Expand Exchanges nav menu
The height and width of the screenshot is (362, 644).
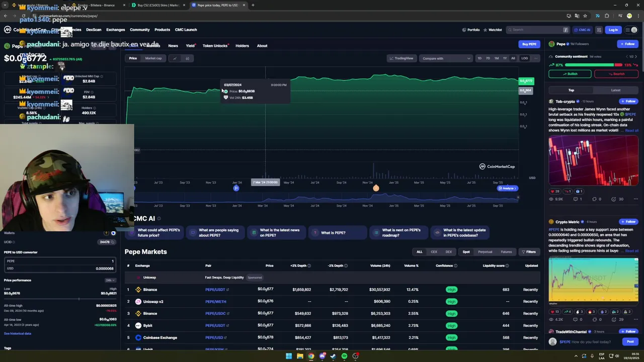click(115, 30)
